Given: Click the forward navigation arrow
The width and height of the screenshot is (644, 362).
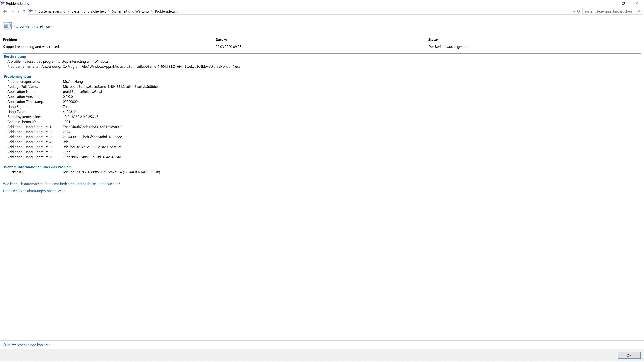Looking at the screenshot, I should pyautogui.click(x=13, y=11).
